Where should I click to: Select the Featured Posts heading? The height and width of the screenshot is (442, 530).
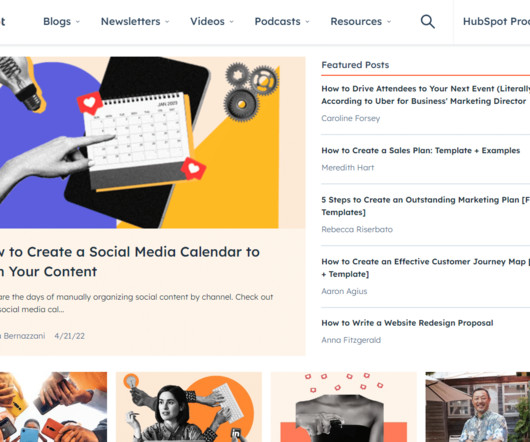coord(355,65)
